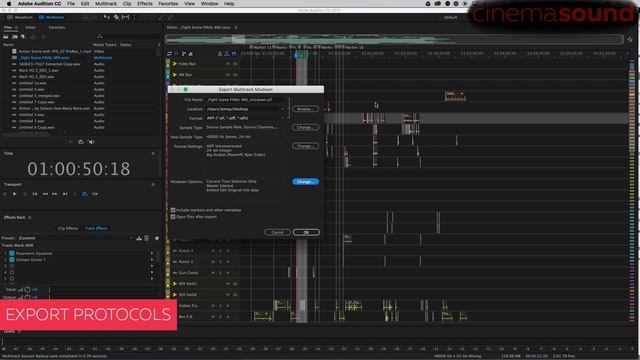Click the Rewind button in Transport panel

click(x=45, y=194)
